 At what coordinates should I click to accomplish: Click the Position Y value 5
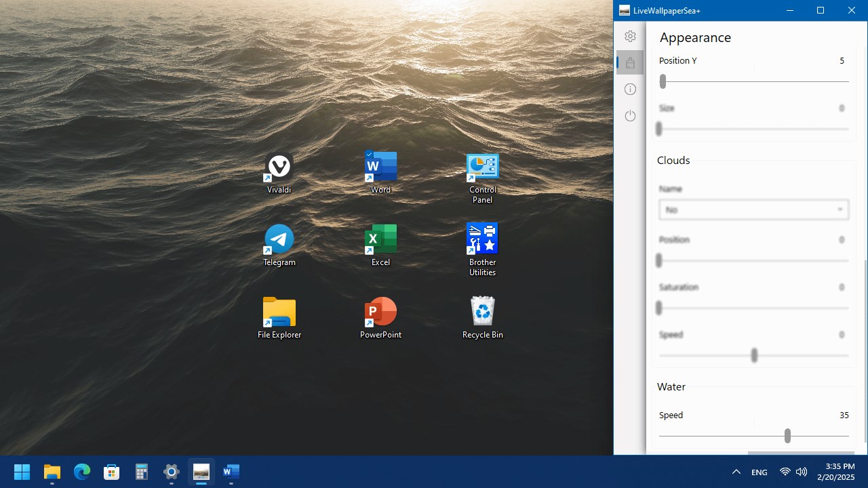842,61
